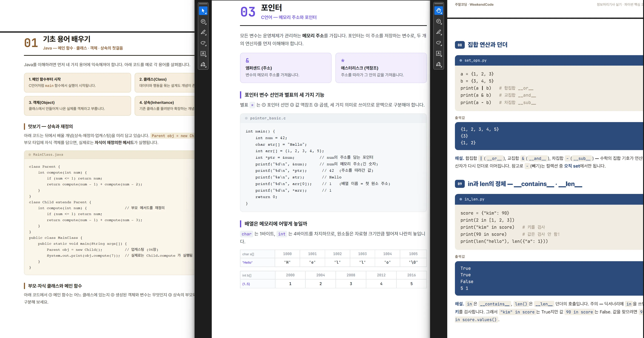Click the 'char a[]' table header cell
Screen dimensions: 644x338
click(257, 254)
